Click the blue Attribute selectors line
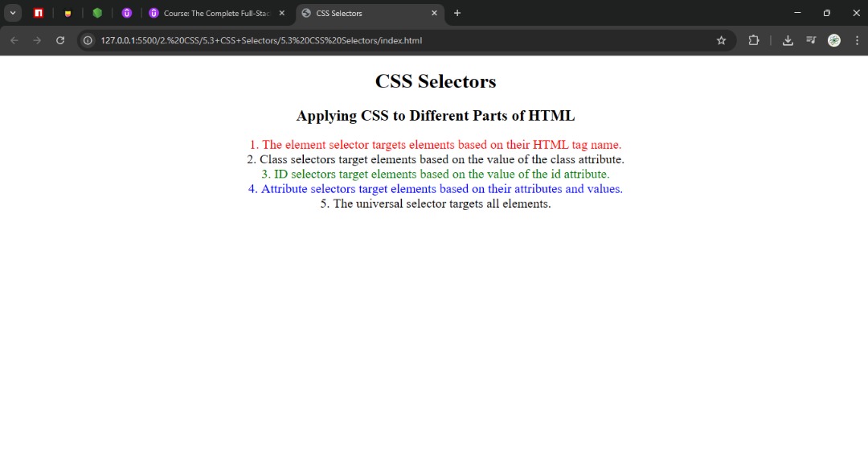The width and height of the screenshot is (868, 461). (x=436, y=189)
